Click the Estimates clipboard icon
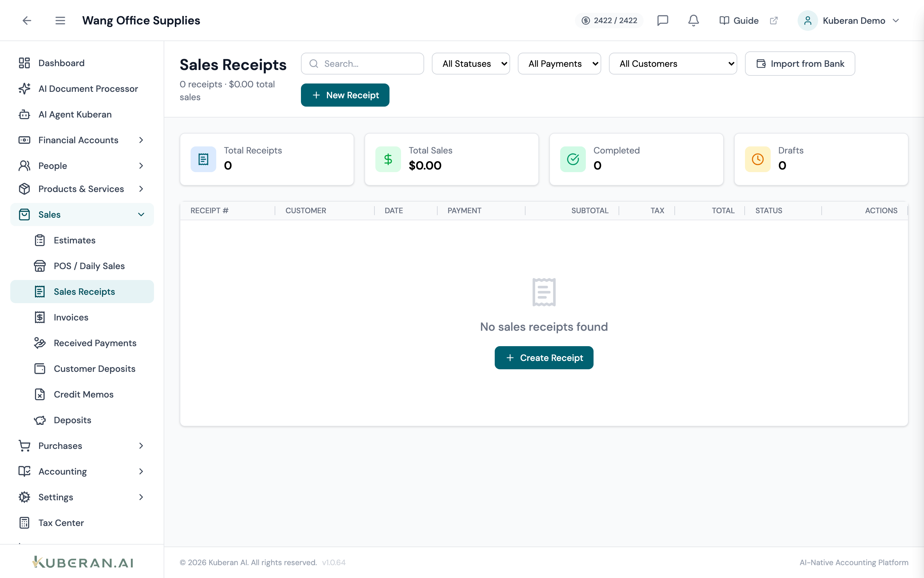 [40, 240]
